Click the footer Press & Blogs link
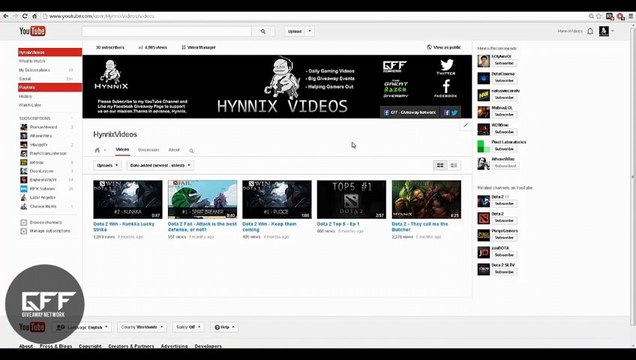The width and height of the screenshot is (636, 360). point(56,346)
